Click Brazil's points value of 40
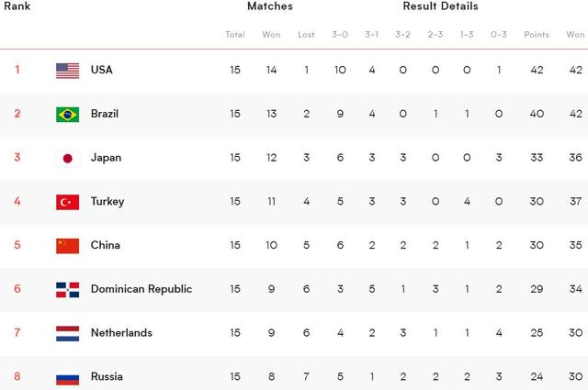The height and width of the screenshot is (390, 588). [x=536, y=114]
